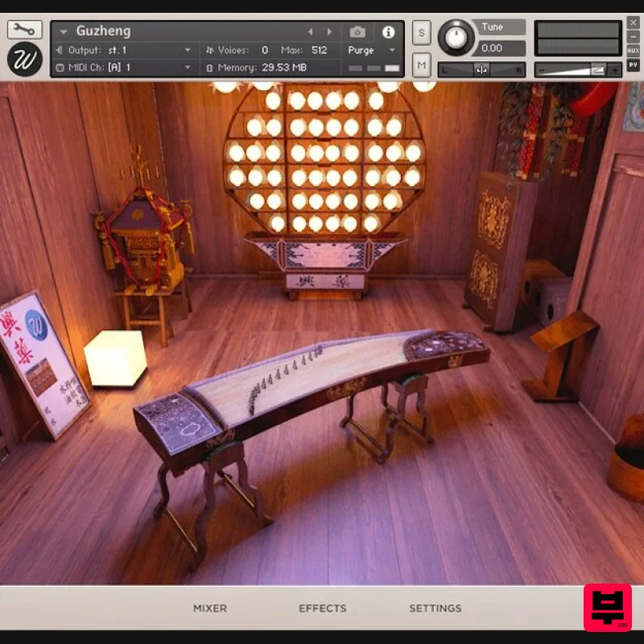644x644 pixels.
Task: Click the next instrument arrow in the header
Action: point(329,31)
